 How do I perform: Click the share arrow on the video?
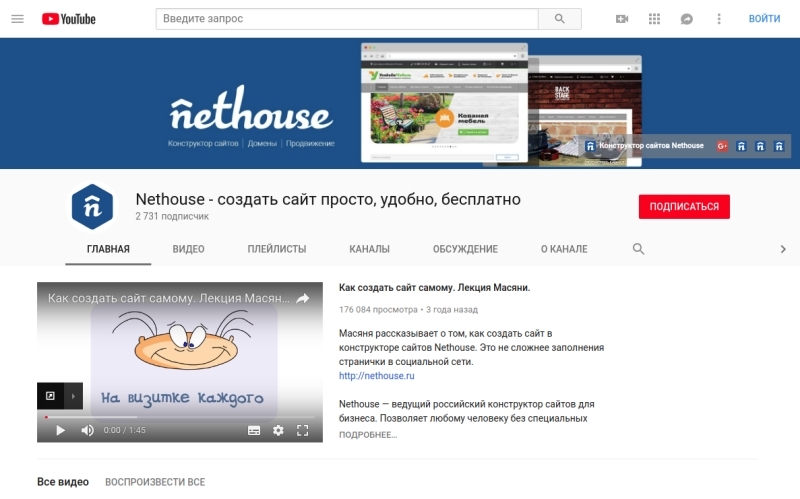[x=303, y=298]
